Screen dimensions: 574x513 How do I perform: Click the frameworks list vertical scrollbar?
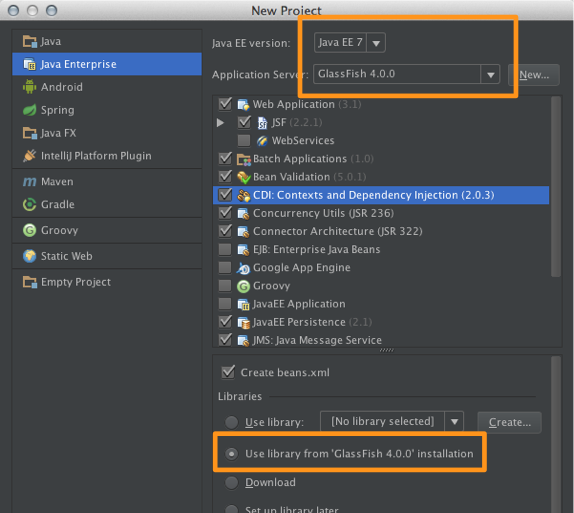click(556, 187)
